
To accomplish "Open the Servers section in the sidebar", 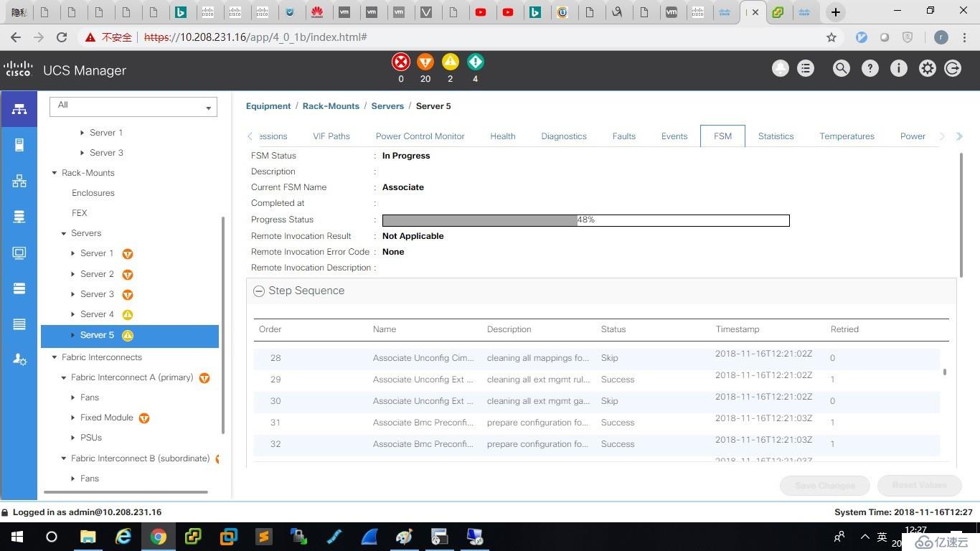I will [x=19, y=145].
